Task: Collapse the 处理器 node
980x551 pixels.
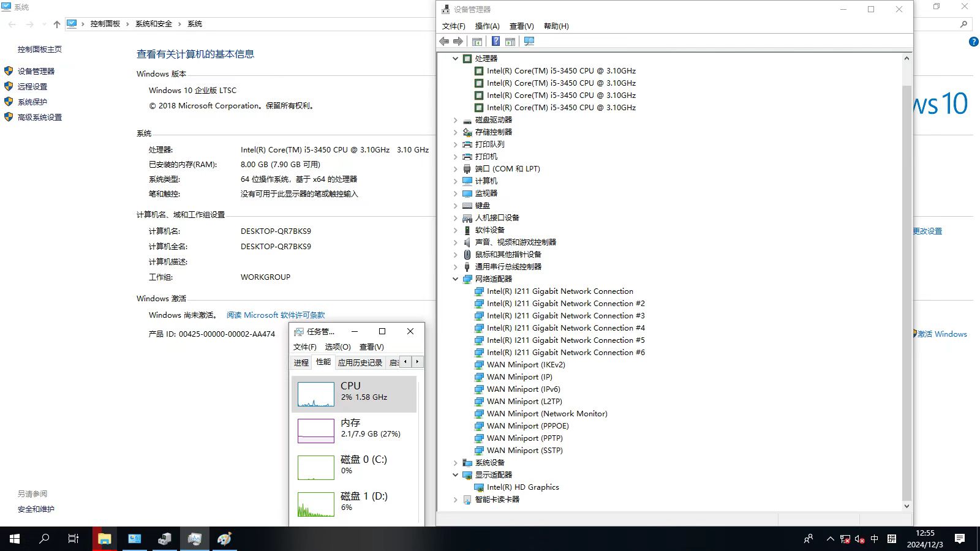Action: pos(455,59)
